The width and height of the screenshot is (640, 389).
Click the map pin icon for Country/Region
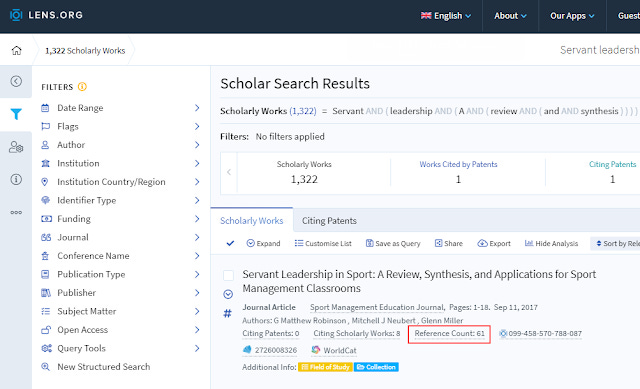click(x=45, y=182)
